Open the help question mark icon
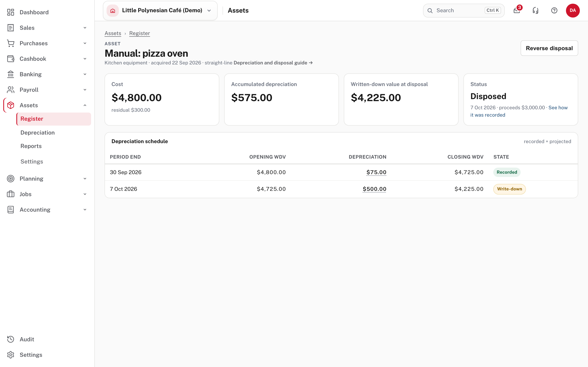588x367 pixels. pyautogui.click(x=554, y=10)
